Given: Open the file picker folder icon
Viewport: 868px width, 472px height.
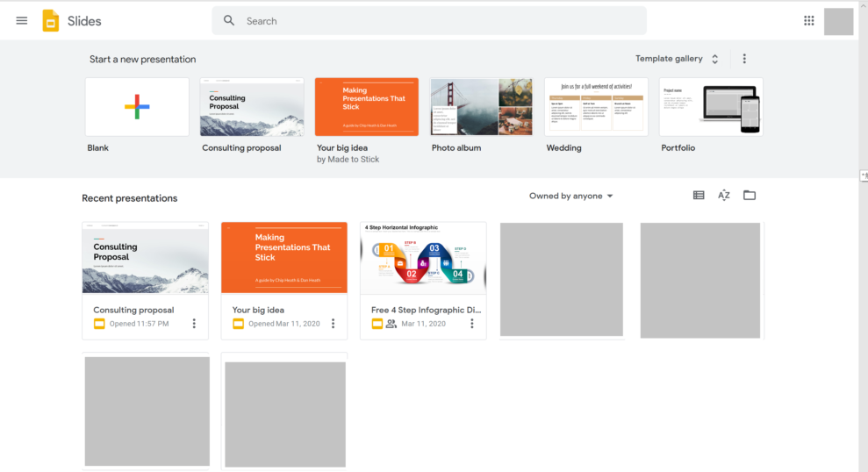Looking at the screenshot, I should [750, 195].
